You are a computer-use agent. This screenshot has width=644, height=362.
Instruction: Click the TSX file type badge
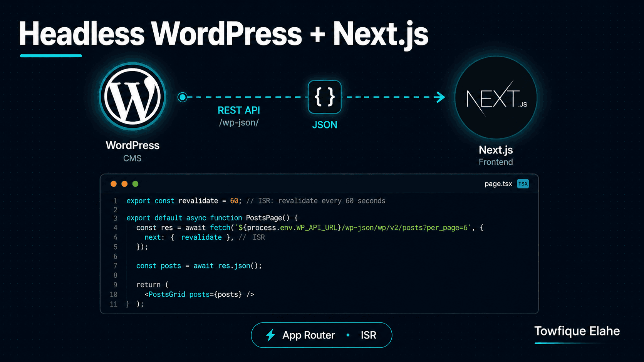(x=523, y=184)
